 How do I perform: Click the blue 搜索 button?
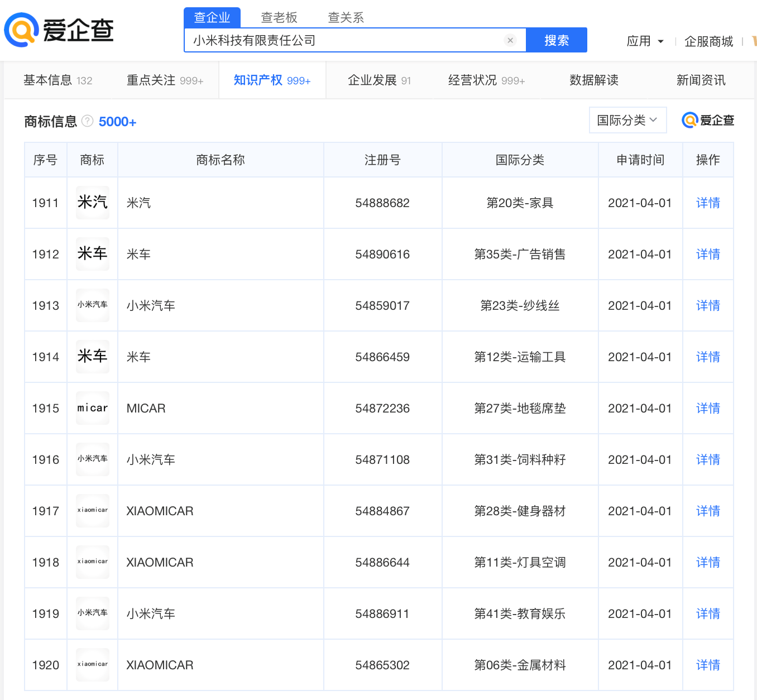(557, 40)
